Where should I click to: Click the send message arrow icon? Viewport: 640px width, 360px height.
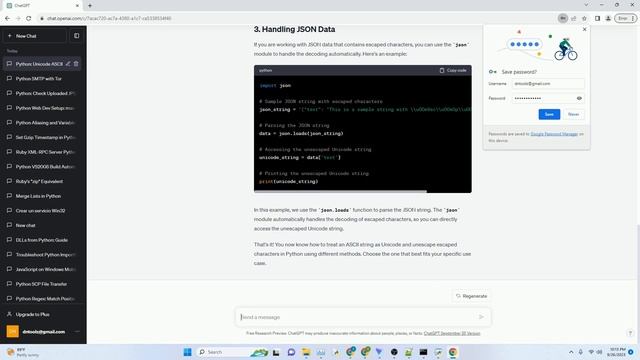pyautogui.click(x=482, y=317)
